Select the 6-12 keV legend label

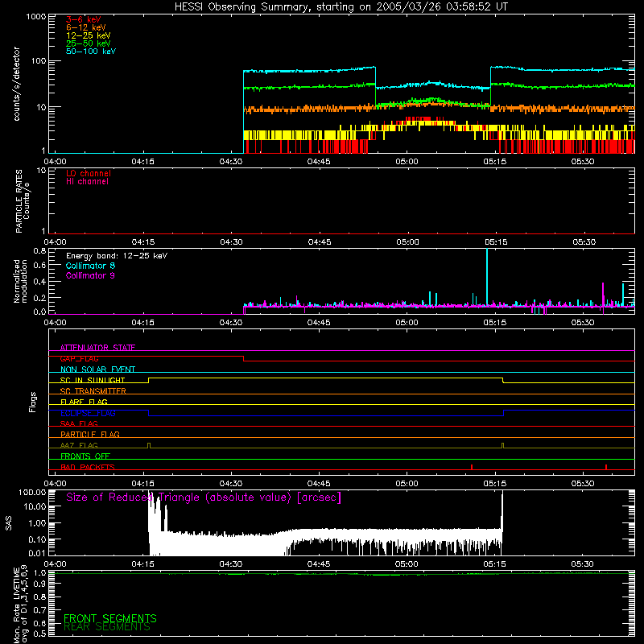click(x=85, y=27)
